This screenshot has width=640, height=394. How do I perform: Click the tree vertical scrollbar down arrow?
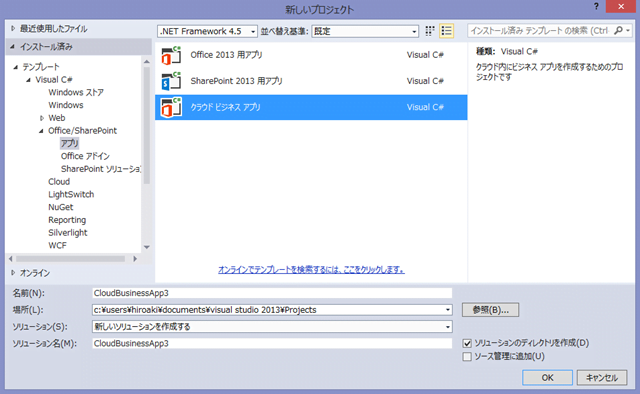[x=147, y=247]
